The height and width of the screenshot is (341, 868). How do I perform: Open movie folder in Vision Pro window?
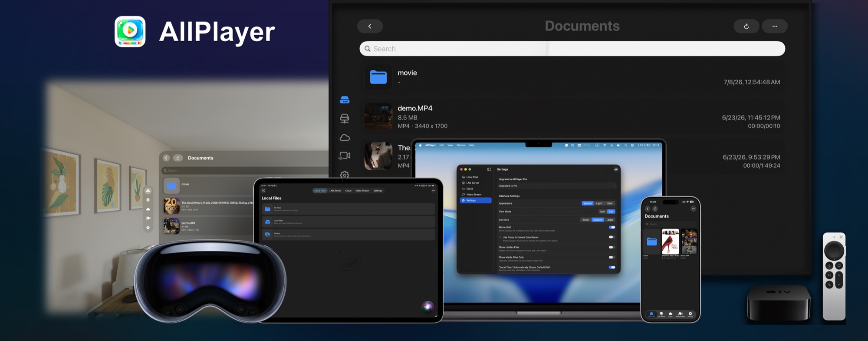click(x=171, y=186)
